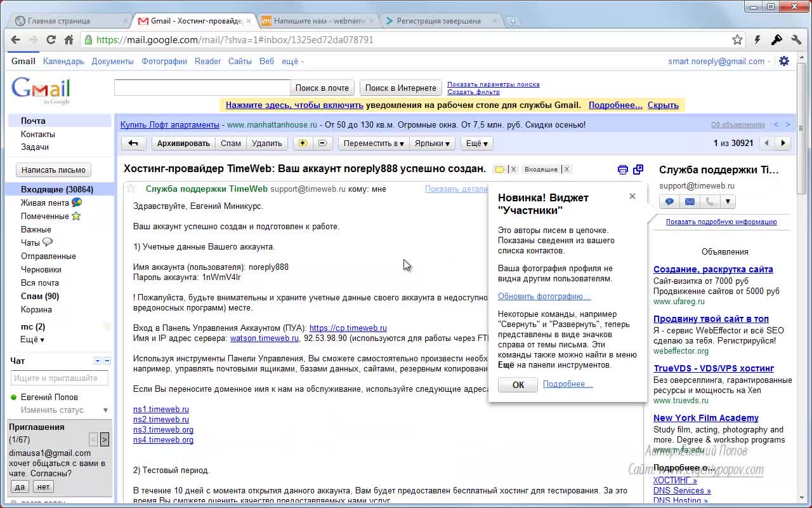812x508 pixels.
Task: Open ещё menu in top bar
Action: click(x=292, y=62)
